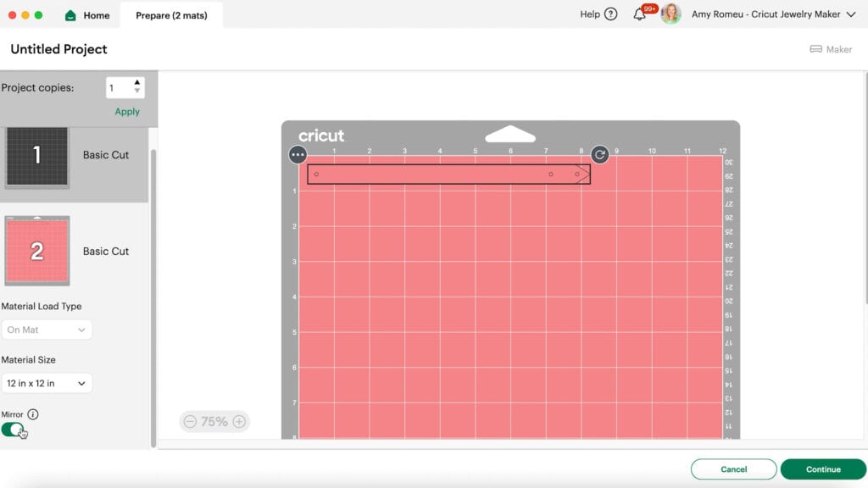
Task: Open the Material Load Type dropdown
Action: pos(47,330)
